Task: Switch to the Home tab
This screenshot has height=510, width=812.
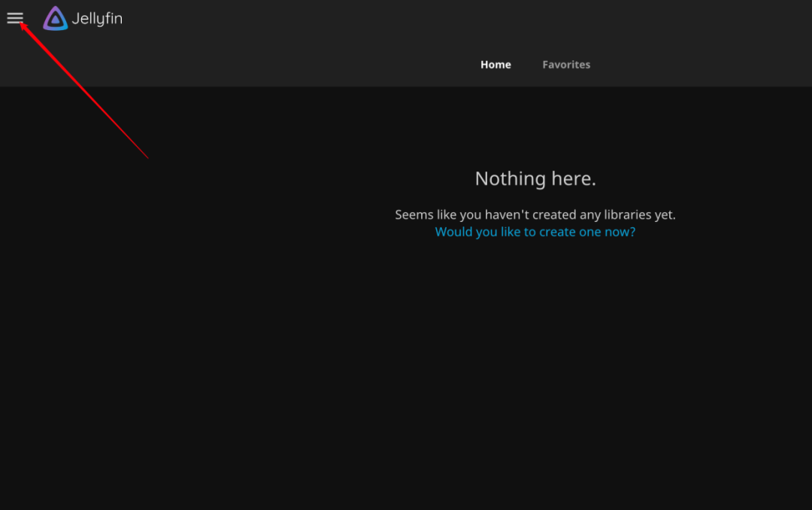Action: (495, 65)
